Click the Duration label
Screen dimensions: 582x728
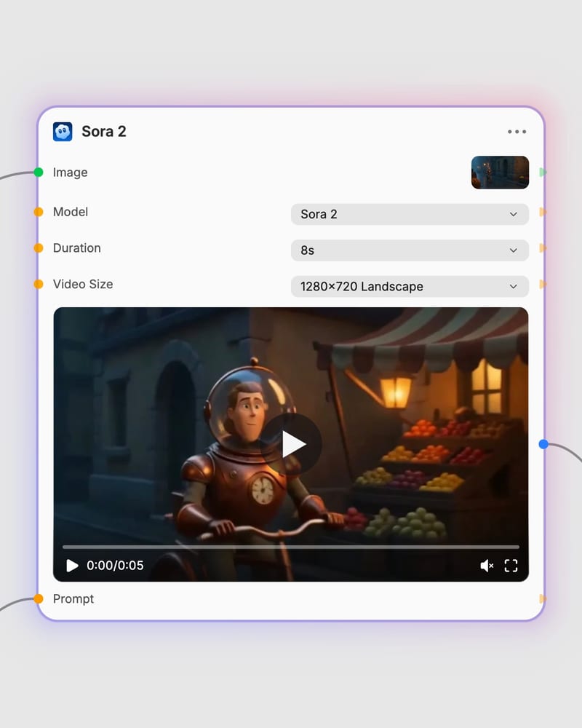pos(77,248)
